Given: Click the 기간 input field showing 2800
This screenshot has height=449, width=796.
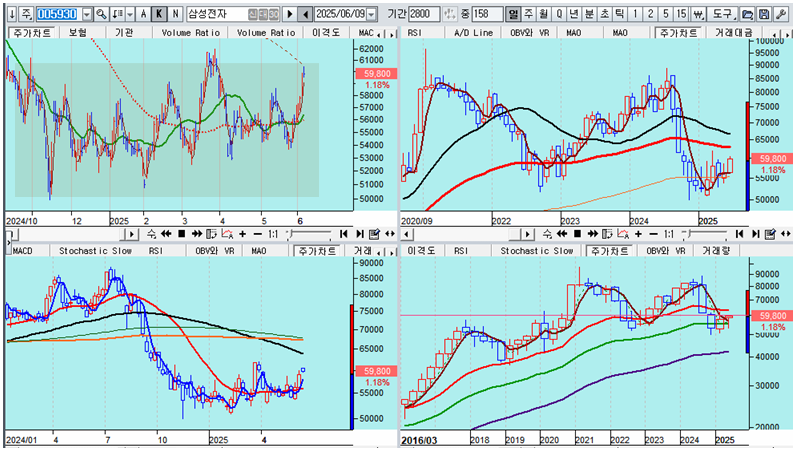Looking at the screenshot, I should pyautogui.click(x=423, y=14).
